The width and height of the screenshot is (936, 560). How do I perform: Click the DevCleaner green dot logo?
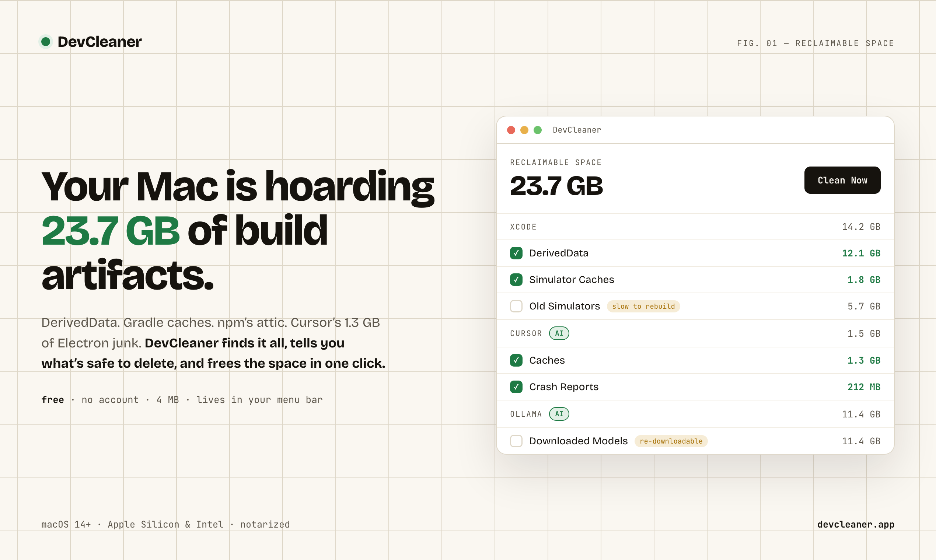(46, 42)
